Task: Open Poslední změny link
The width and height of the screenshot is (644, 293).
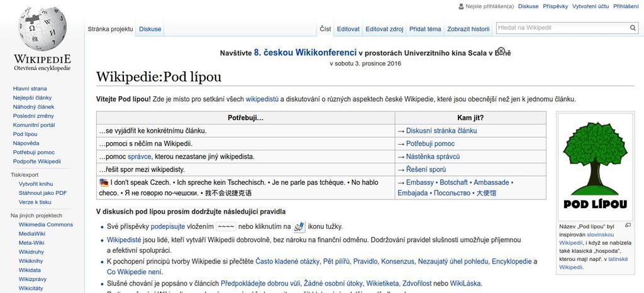Action: coord(33,116)
